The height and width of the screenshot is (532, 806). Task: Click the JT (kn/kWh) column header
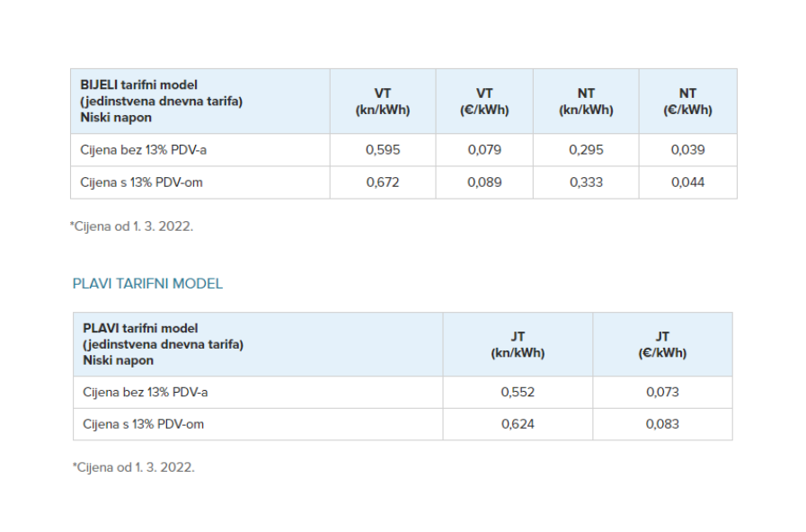[518, 344]
